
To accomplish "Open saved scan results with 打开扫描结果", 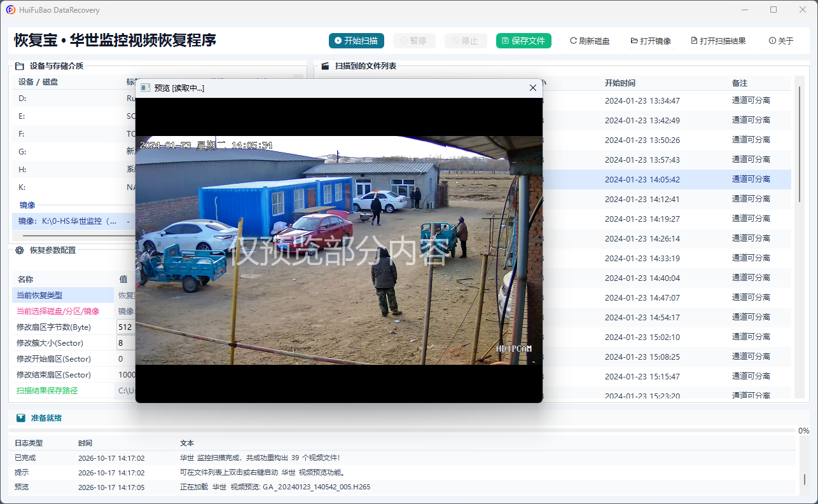I will click(x=718, y=41).
